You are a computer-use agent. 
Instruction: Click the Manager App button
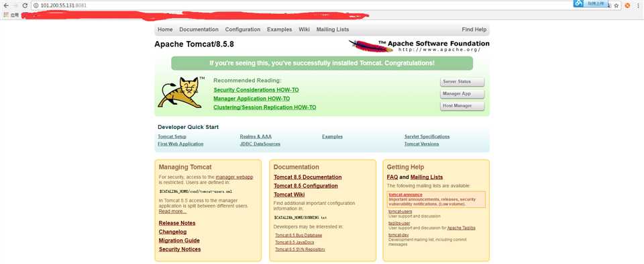click(x=462, y=94)
